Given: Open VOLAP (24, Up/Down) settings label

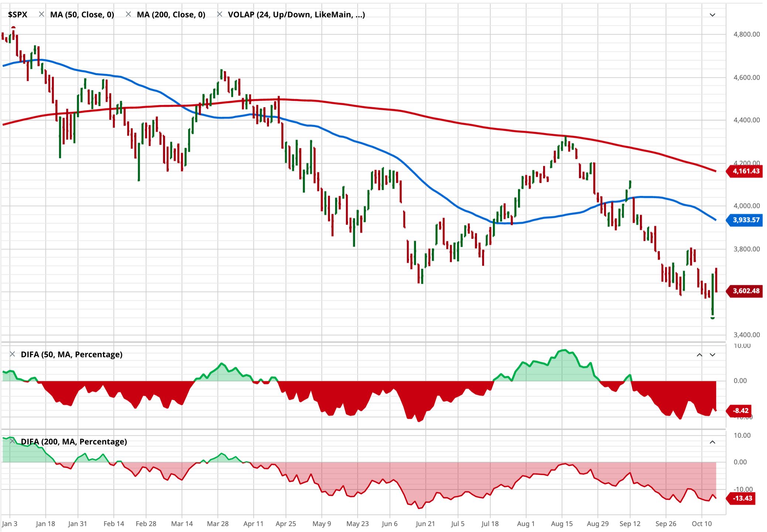Looking at the screenshot, I should point(296,14).
